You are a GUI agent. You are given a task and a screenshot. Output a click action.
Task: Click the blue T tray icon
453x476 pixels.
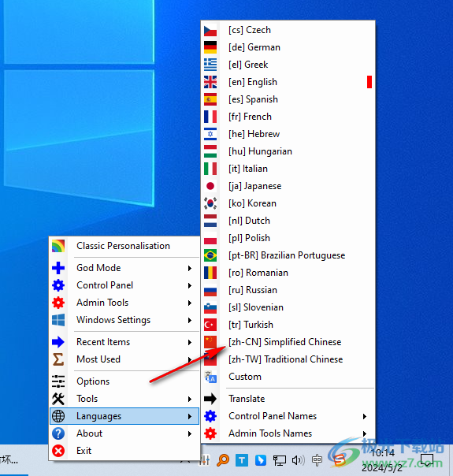tap(242, 460)
